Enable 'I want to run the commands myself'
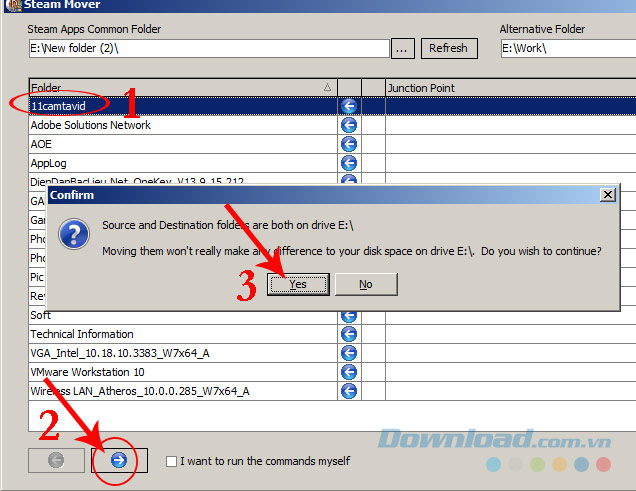Screen dimensions: 636x491 172,461
